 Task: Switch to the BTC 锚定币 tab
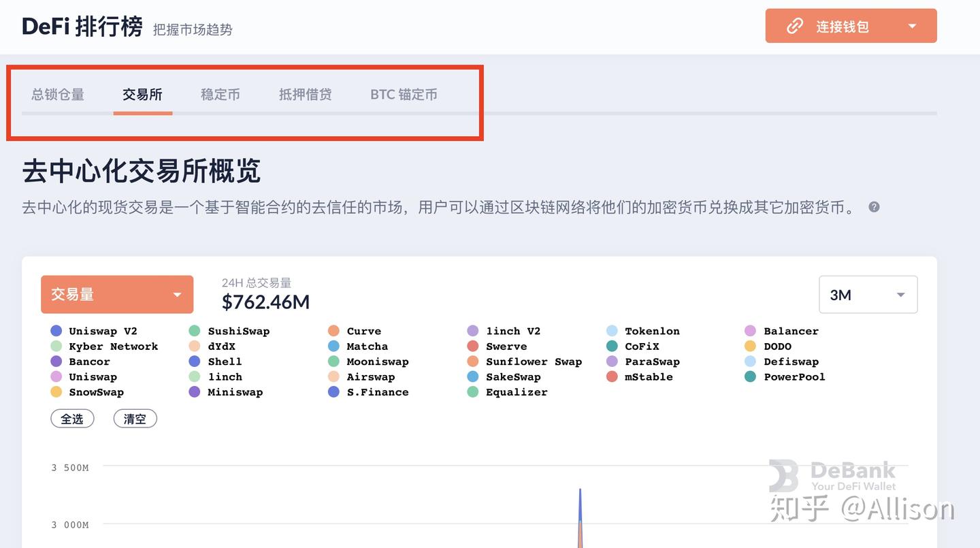click(x=404, y=95)
